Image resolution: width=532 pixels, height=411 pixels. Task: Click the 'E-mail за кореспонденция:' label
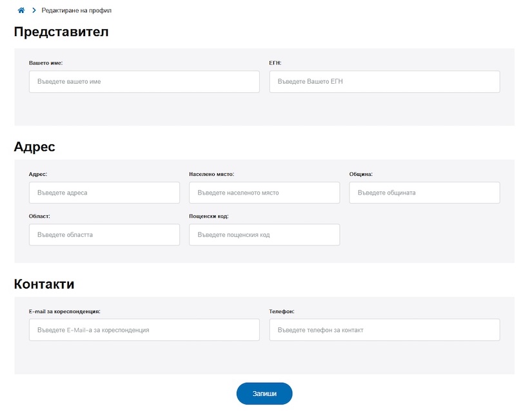coord(64,311)
